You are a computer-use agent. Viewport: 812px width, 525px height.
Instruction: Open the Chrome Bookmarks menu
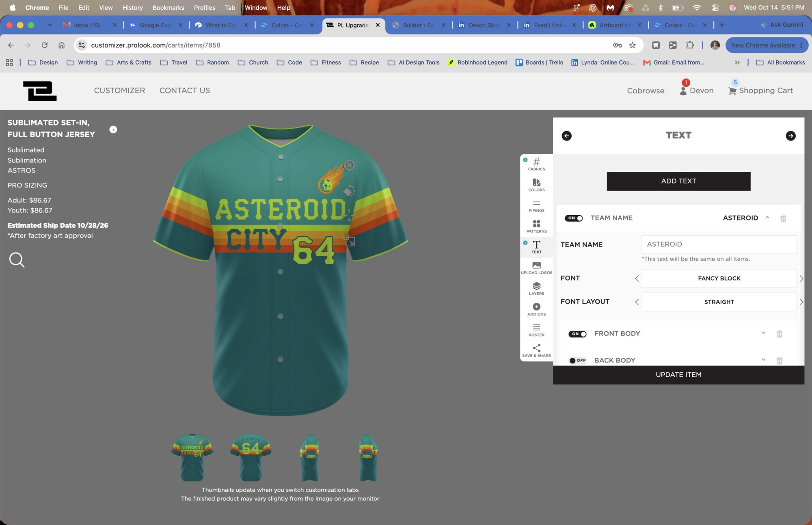click(x=168, y=8)
